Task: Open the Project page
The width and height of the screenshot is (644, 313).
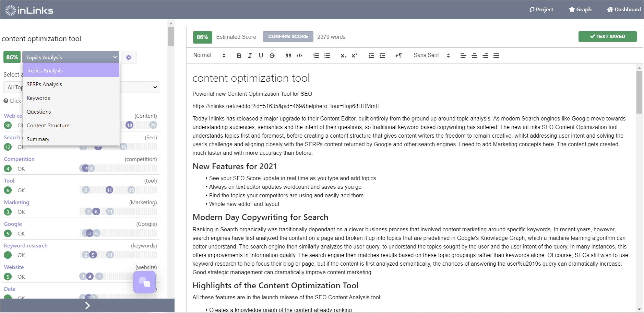Action: coord(541,10)
